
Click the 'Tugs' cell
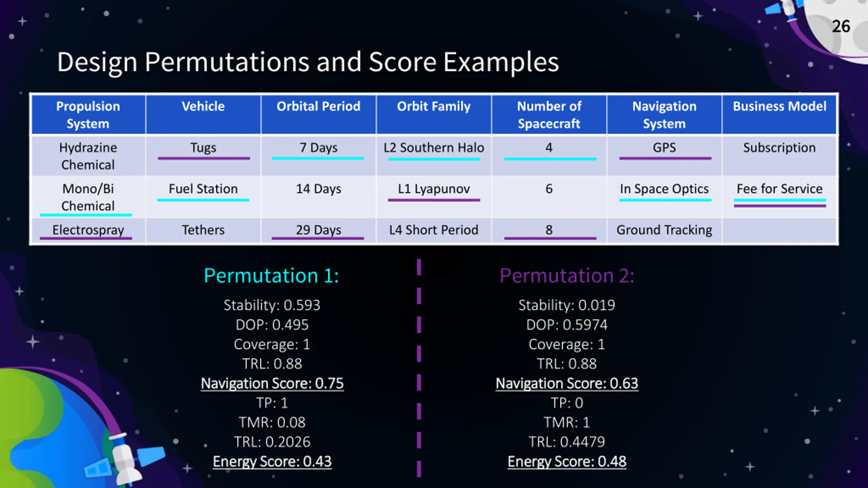click(203, 156)
